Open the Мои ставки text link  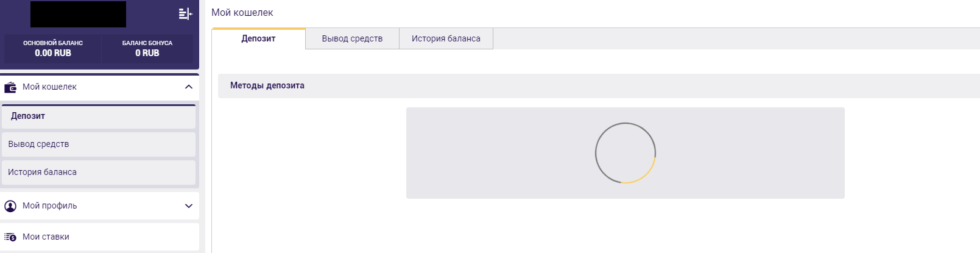click(x=46, y=237)
